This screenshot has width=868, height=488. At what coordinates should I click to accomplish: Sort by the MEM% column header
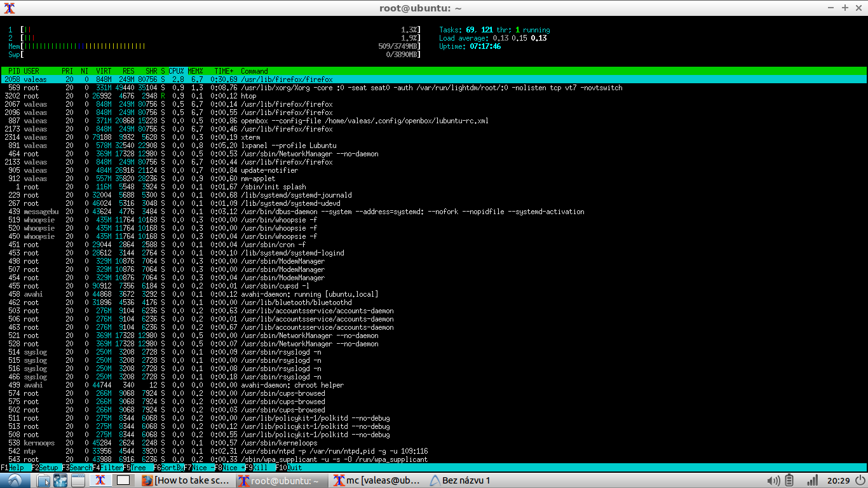(195, 71)
